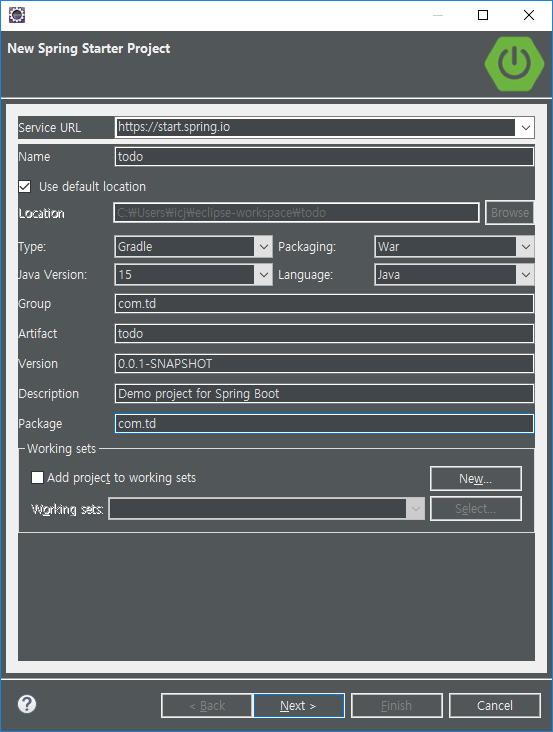Image resolution: width=553 pixels, height=732 pixels.
Task: Click the Spring Boot power logo
Action: click(x=514, y=63)
